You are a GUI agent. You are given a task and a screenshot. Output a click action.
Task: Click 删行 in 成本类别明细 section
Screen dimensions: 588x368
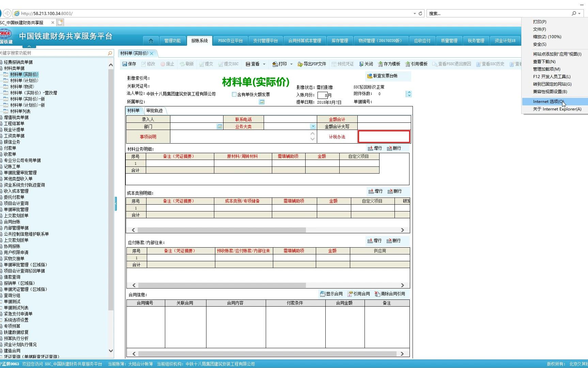point(394,191)
